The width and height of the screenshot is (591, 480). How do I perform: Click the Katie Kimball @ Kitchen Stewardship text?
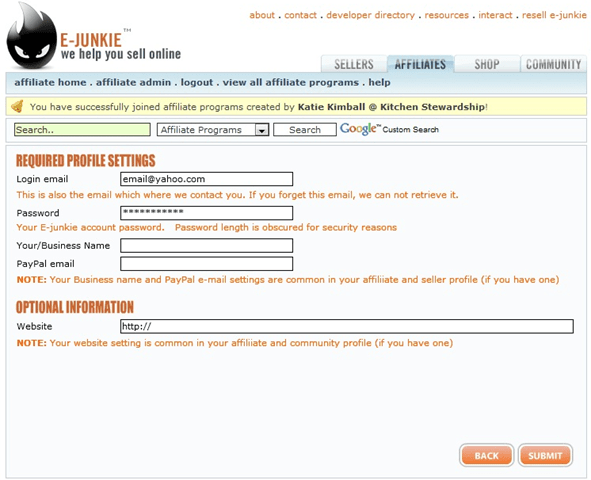391,107
